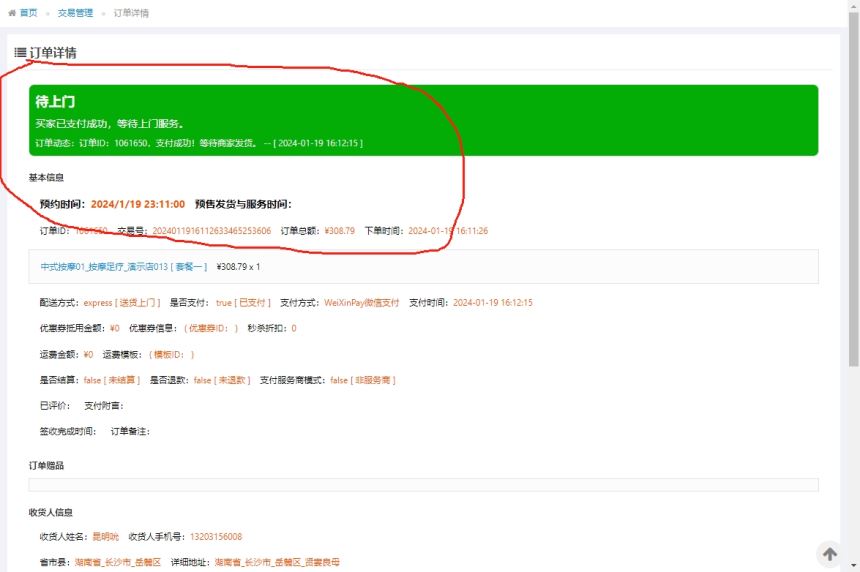
Task: Select settlement status false [未结算]
Action: click(112, 380)
